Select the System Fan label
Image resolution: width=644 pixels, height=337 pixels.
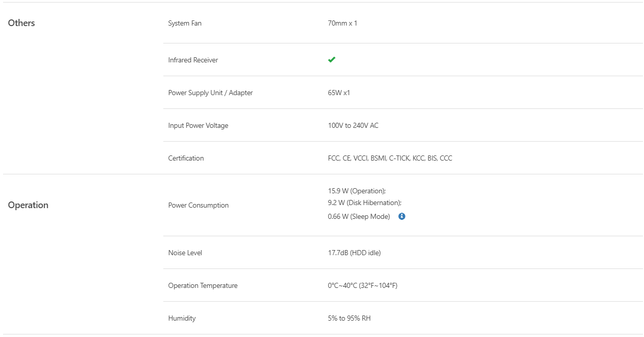tap(185, 23)
